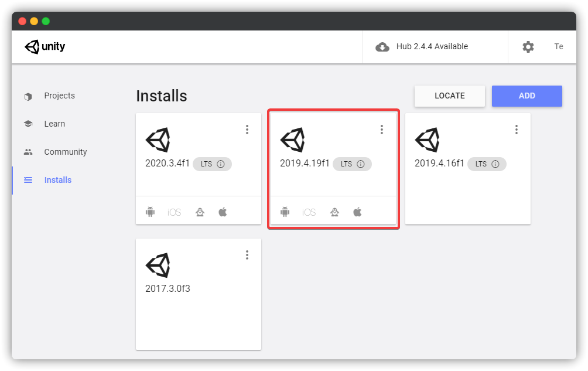
Task: Click Android module icon on 2020.3.4f1 card
Action: coord(150,212)
